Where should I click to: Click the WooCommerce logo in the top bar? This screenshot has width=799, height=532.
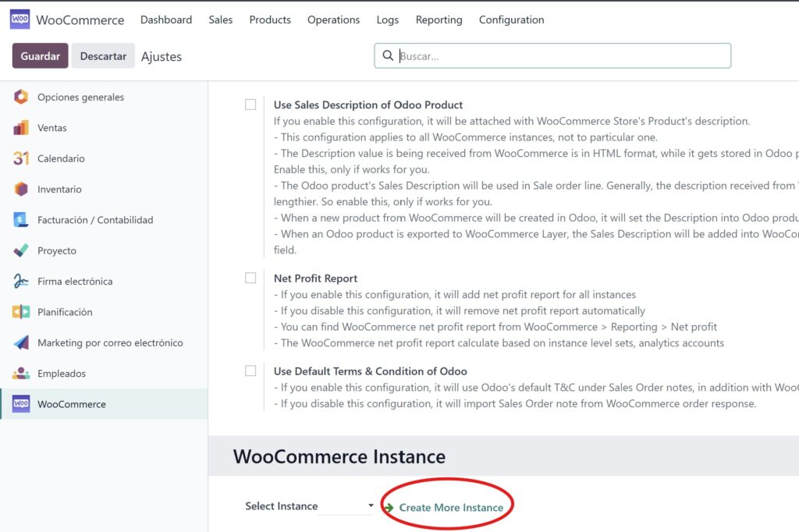[x=19, y=19]
